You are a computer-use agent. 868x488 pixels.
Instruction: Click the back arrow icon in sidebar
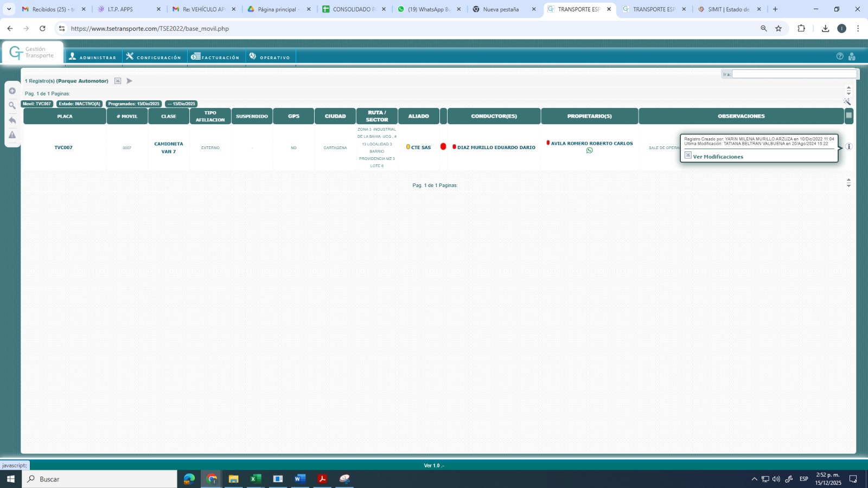(x=12, y=120)
